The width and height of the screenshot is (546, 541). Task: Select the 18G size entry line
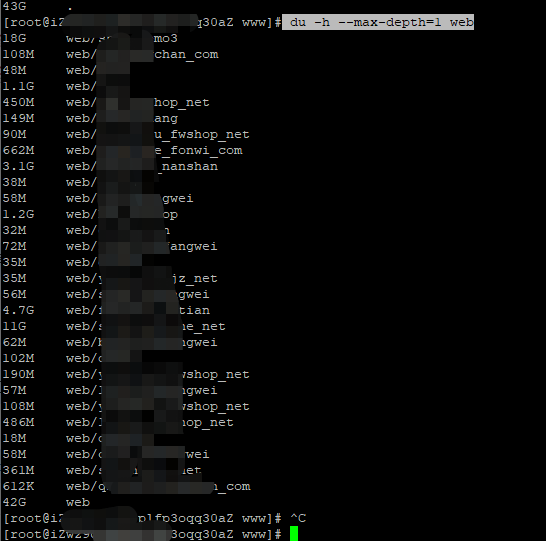[90, 38]
